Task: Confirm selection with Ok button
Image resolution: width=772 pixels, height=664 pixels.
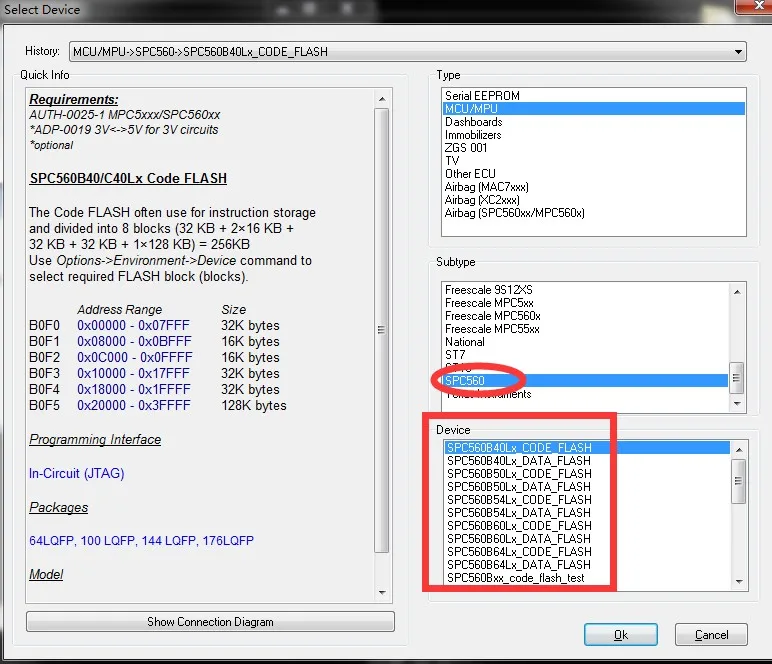Action: (620, 635)
